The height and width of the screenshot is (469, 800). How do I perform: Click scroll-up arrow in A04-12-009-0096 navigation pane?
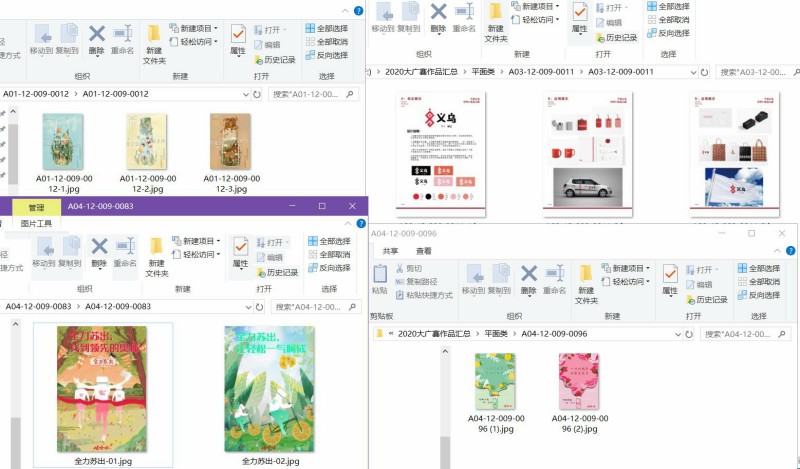[x=445, y=351]
